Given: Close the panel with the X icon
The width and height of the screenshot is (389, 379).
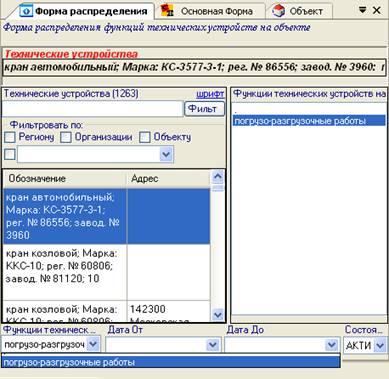Looking at the screenshot, I should tap(377, 10).
